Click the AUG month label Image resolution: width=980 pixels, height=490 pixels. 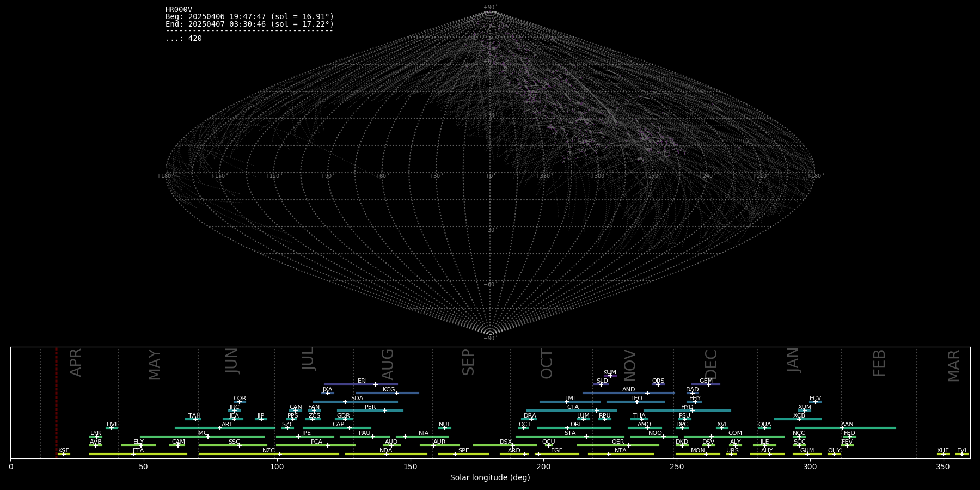388,364
